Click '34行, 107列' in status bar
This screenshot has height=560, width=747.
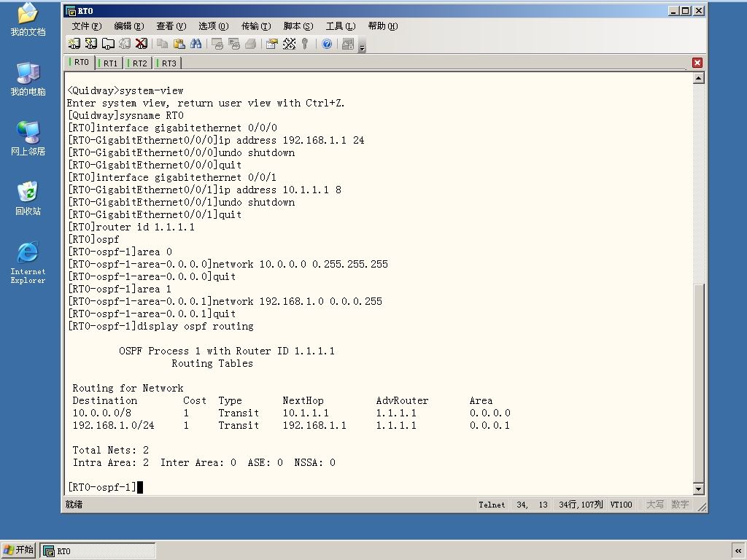581,505
